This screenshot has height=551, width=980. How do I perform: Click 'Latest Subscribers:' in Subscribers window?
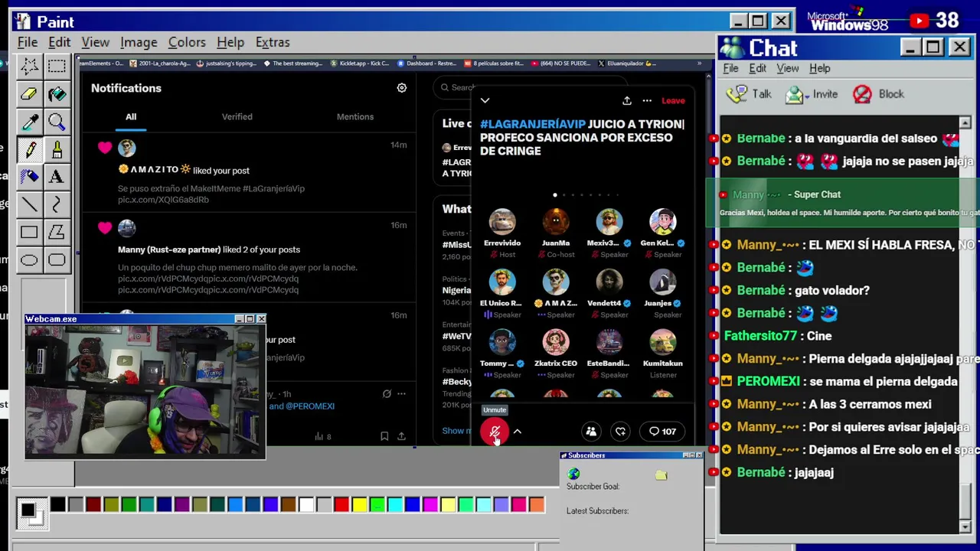tap(597, 511)
